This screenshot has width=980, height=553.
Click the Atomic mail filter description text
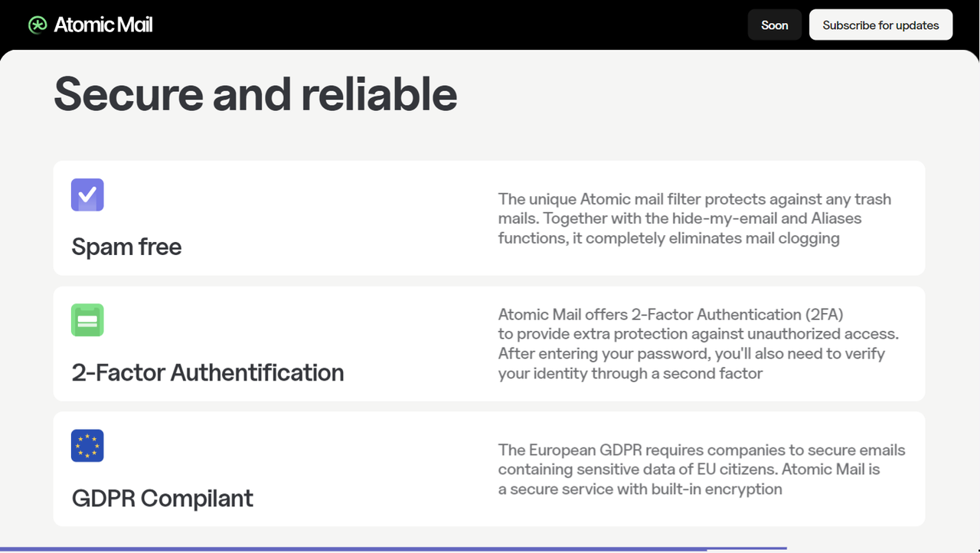(694, 218)
